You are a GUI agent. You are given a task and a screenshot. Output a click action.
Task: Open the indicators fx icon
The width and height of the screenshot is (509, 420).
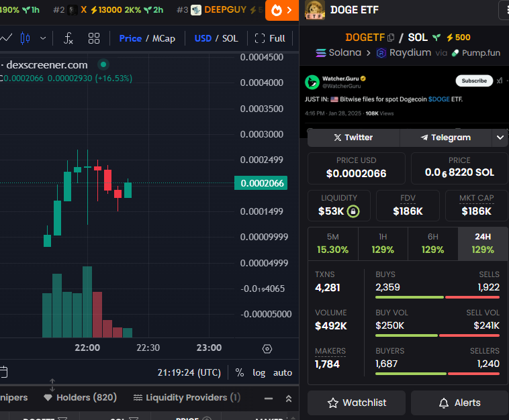[x=68, y=38]
